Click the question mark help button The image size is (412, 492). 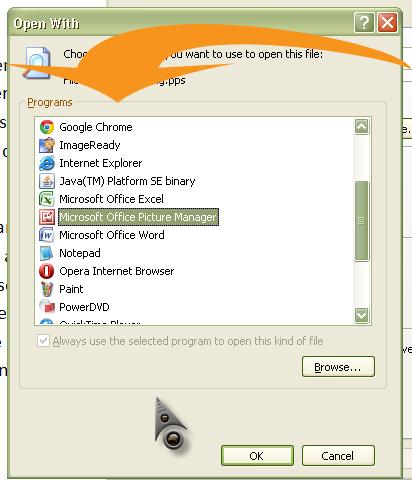point(364,23)
